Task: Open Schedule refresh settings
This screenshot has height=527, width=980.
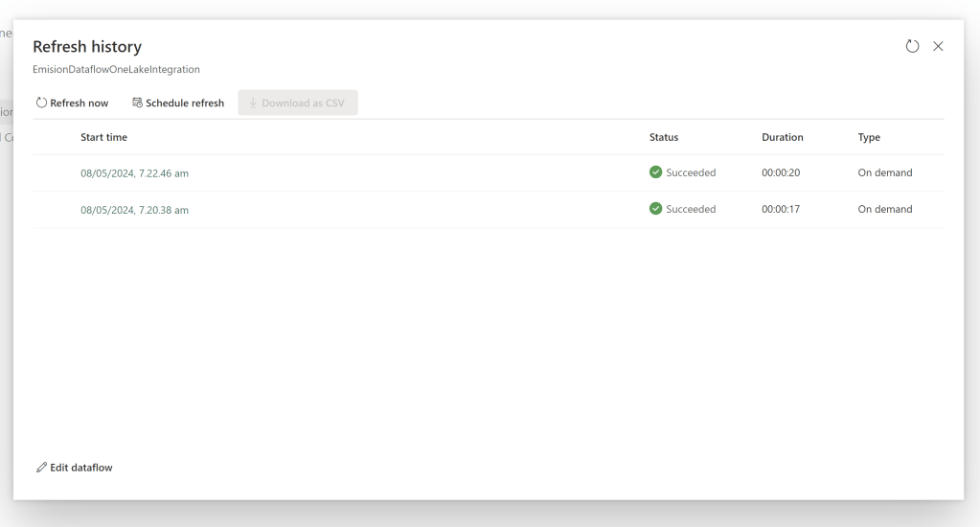Action: (x=178, y=103)
